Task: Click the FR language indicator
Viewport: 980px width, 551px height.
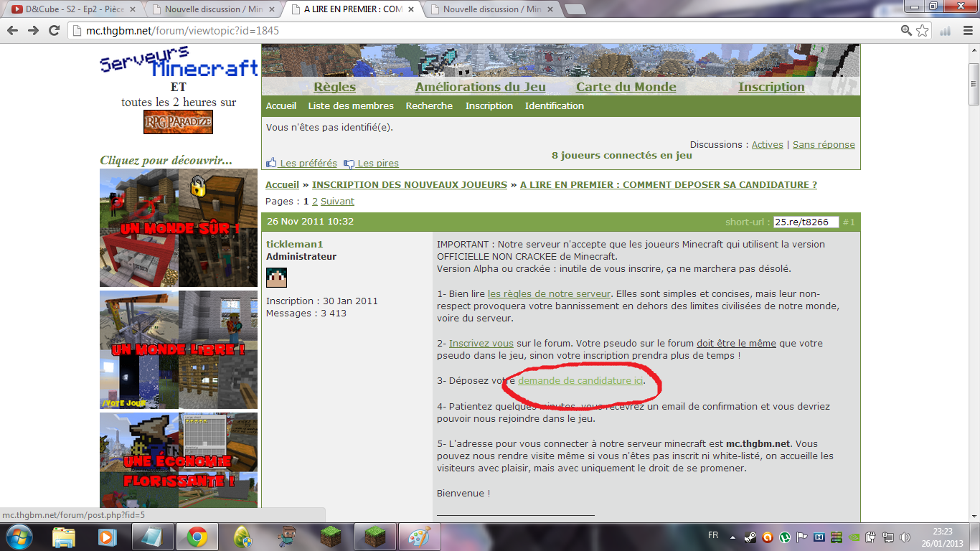Action: pos(713,536)
